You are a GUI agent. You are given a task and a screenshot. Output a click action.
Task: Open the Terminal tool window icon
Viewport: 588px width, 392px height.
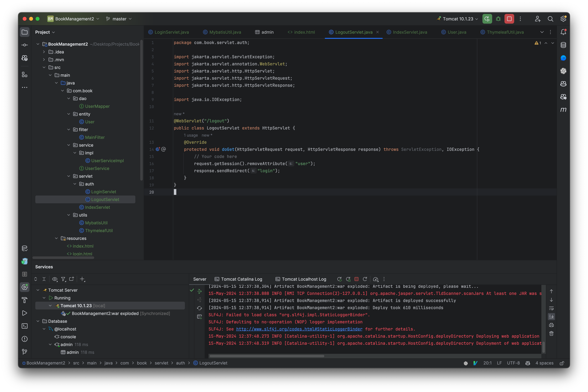24,326
